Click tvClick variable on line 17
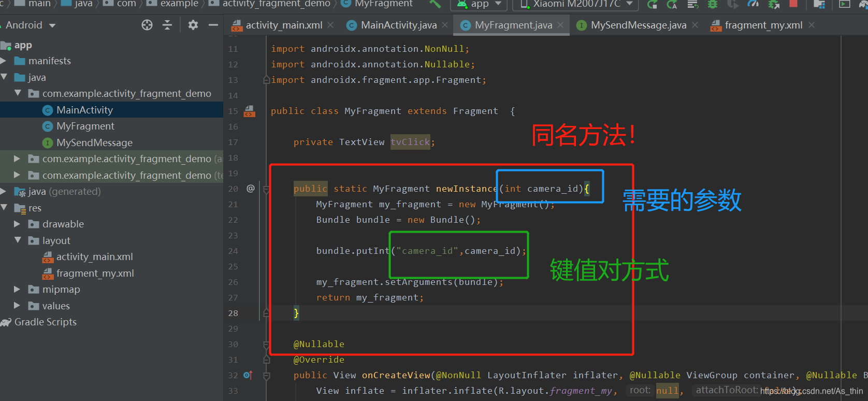 [410, 142]
